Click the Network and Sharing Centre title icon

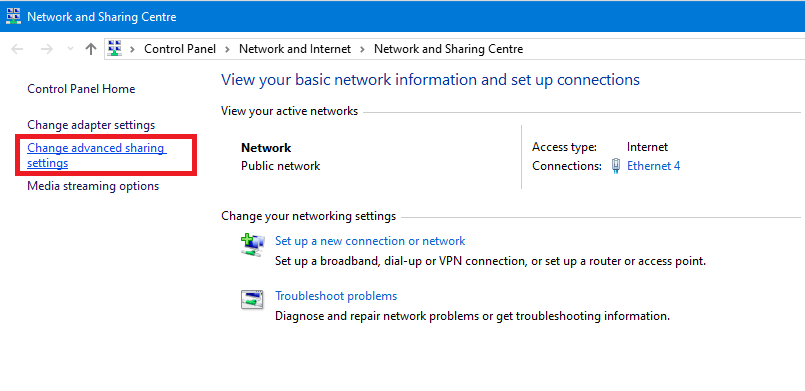13,16
